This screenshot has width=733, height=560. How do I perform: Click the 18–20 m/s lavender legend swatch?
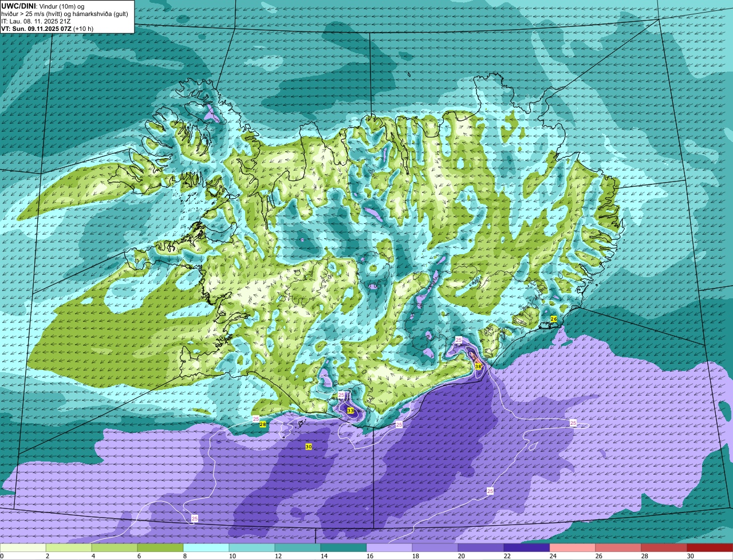pos(435,547)
